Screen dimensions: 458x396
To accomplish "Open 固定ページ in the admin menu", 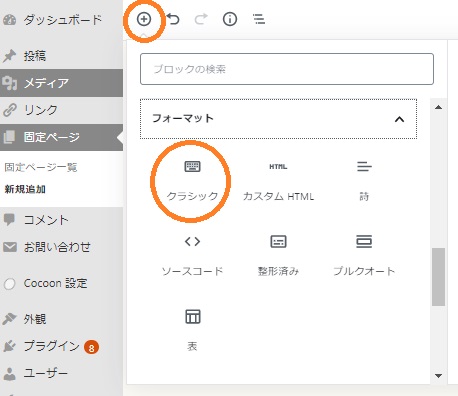I will [x=61, y=137].
